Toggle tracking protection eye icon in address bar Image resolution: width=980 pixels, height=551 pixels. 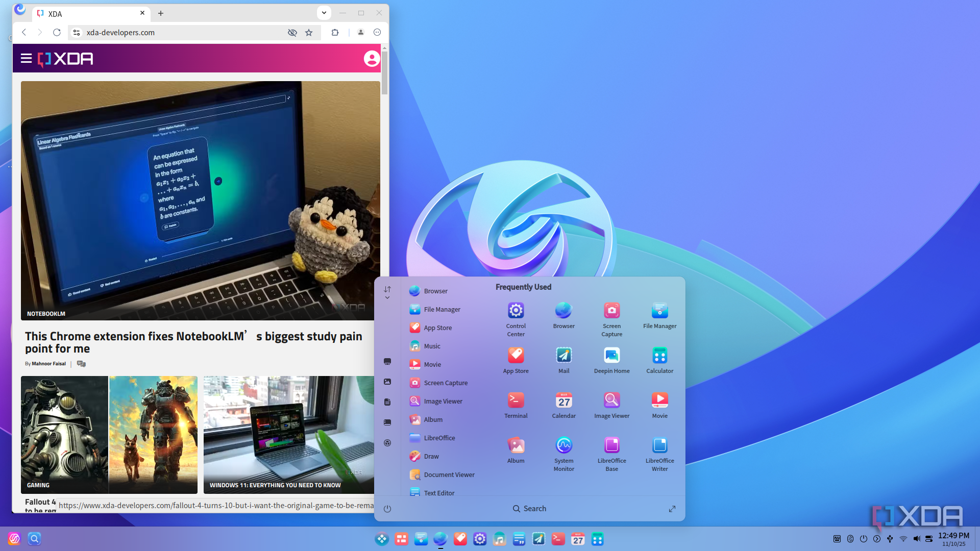292,33
